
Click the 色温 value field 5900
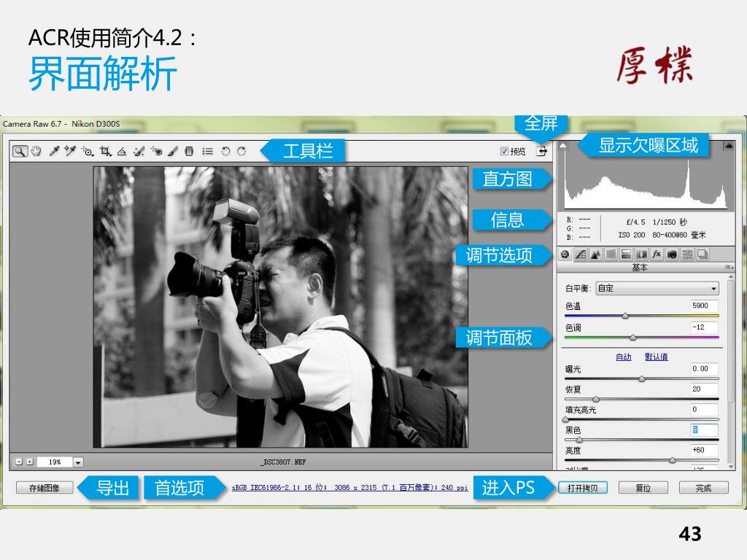click(x=704, y=306)
